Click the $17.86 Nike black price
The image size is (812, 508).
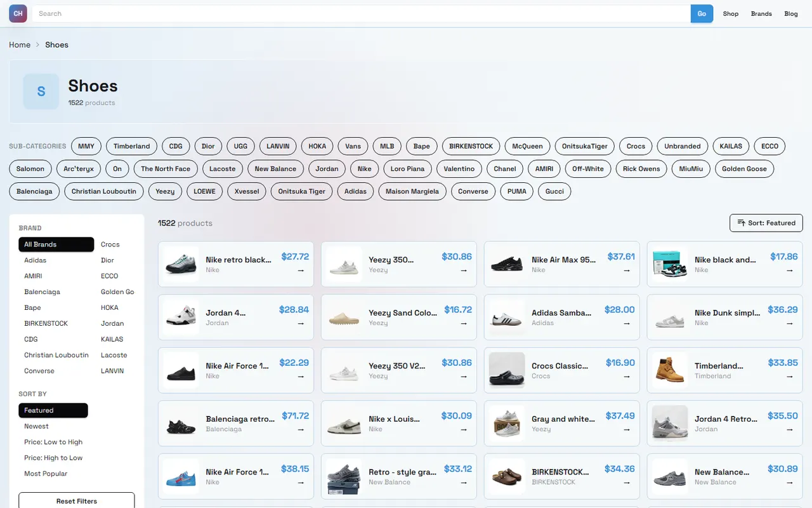point(784,257)
